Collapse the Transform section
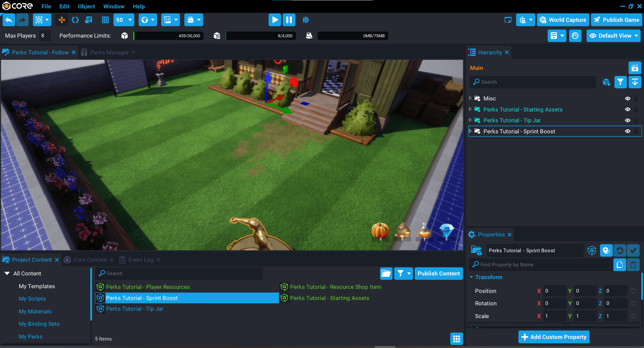Screen dimensions: 644x348 click(471, 277)
